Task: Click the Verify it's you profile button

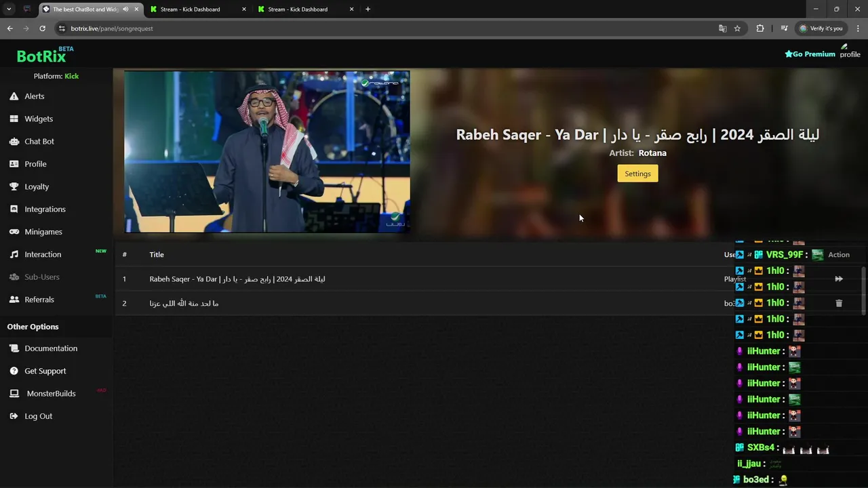Action: tap(821, 28)
